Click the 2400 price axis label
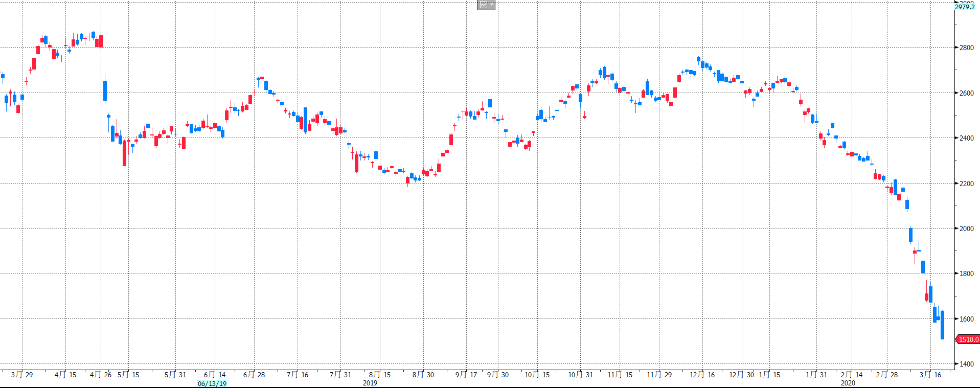 click(966, 138)
